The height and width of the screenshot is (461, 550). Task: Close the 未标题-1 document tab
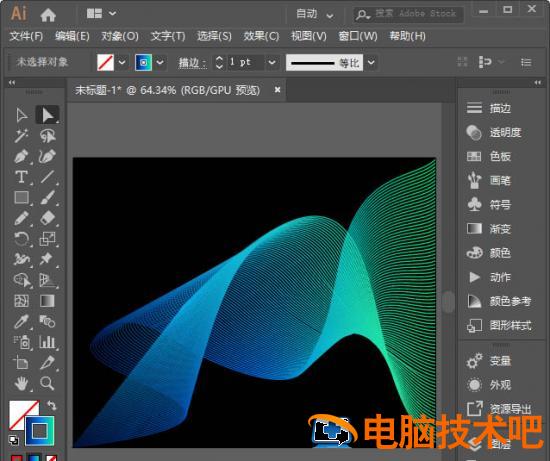(x=277, y=90)
